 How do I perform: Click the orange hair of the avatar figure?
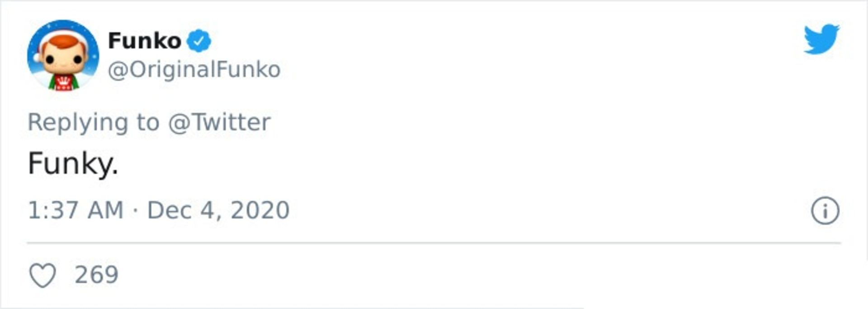coord(64,42)
